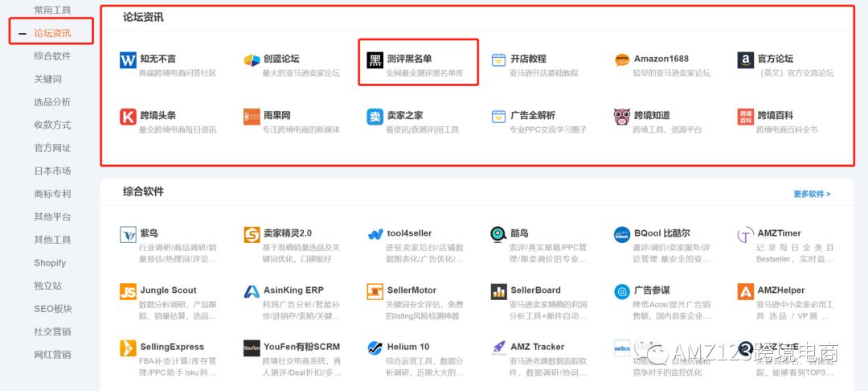
Task: Select 关键词 in the sidebar
Action: coord(47,79)
